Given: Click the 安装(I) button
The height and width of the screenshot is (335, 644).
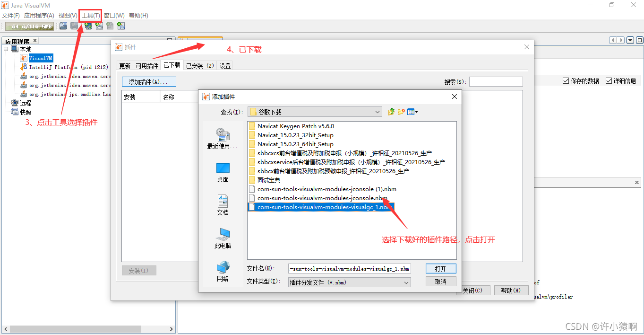Looking at the screenshot, I should (139, 271).
